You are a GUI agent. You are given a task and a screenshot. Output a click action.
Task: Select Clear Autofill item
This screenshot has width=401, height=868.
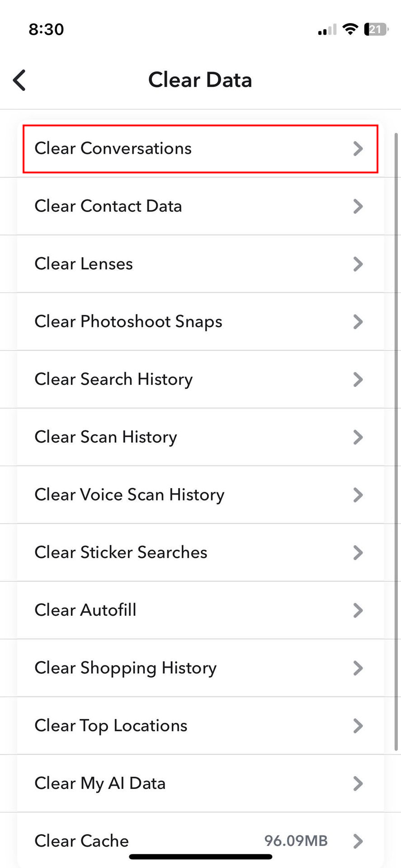coord(200,610)
